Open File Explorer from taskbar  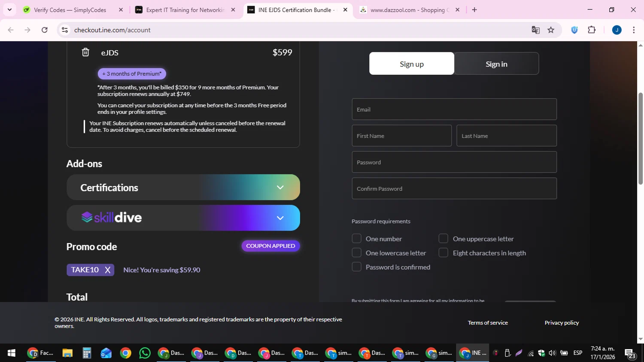[x=67, y=353]
